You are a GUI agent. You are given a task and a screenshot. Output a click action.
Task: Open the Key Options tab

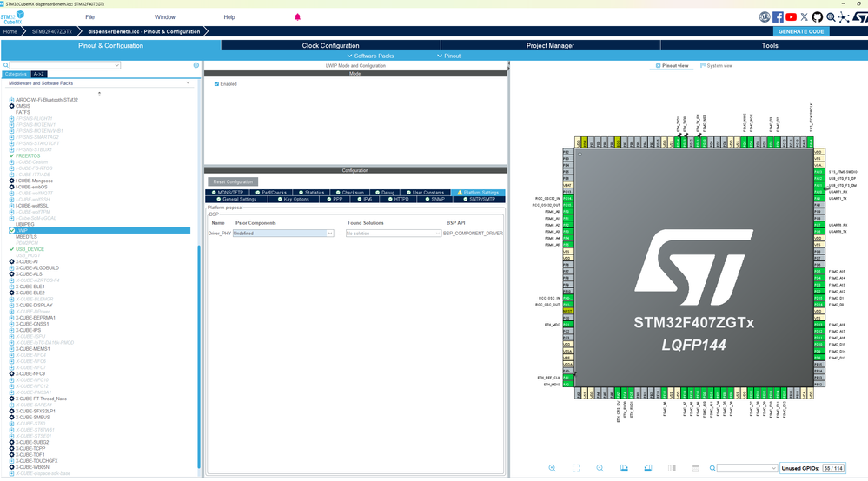pyautogui.click(x=295, y=199)
